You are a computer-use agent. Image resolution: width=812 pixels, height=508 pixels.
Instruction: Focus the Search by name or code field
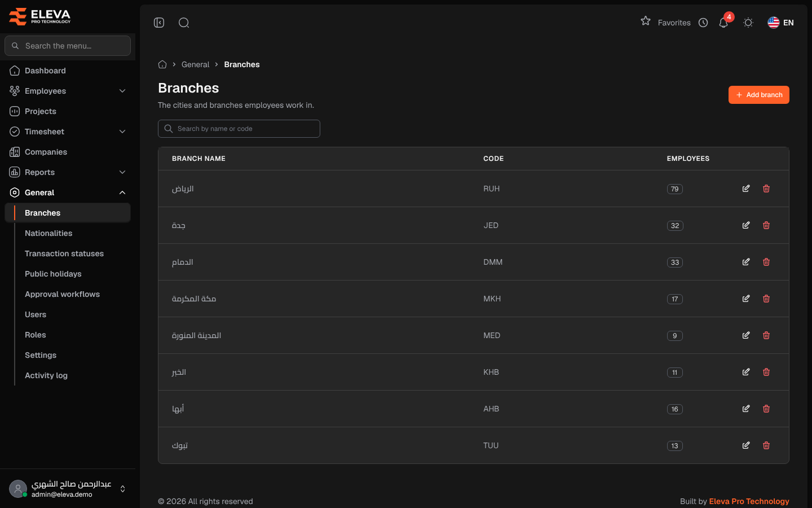pos(239,129)
